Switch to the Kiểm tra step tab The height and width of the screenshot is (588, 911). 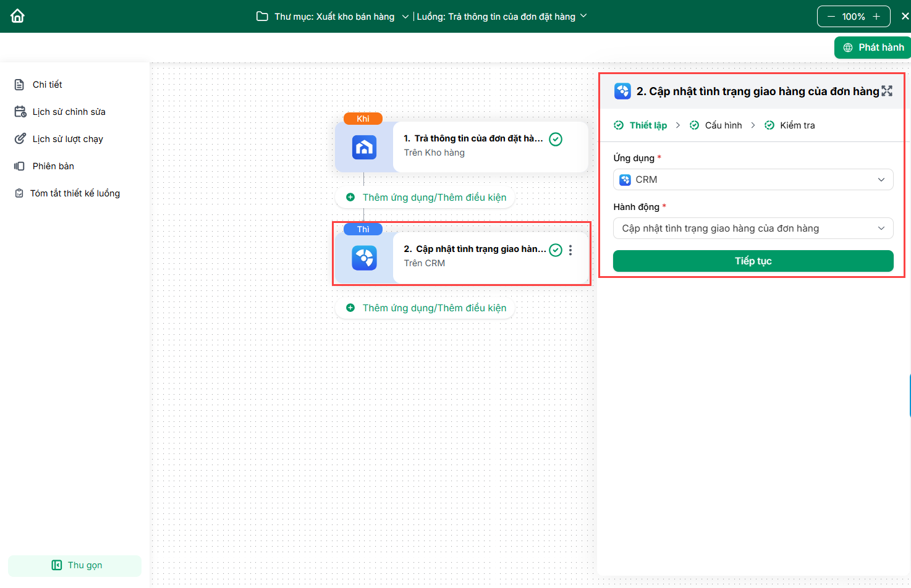pyautogui.click(x=797, y=125)
